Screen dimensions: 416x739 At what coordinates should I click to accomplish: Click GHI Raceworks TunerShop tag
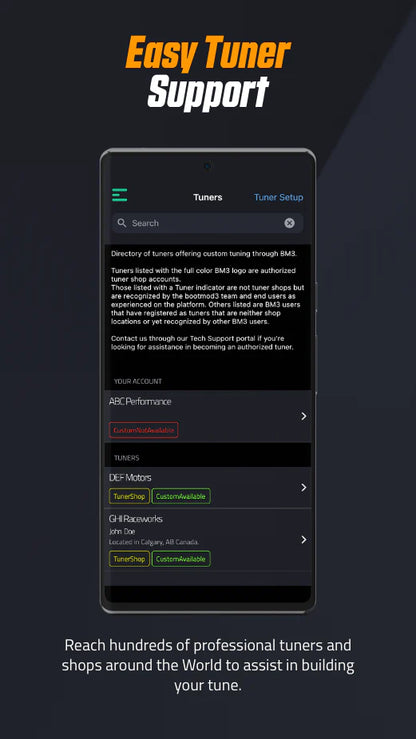pyautogui.click(x=130, y=558)
